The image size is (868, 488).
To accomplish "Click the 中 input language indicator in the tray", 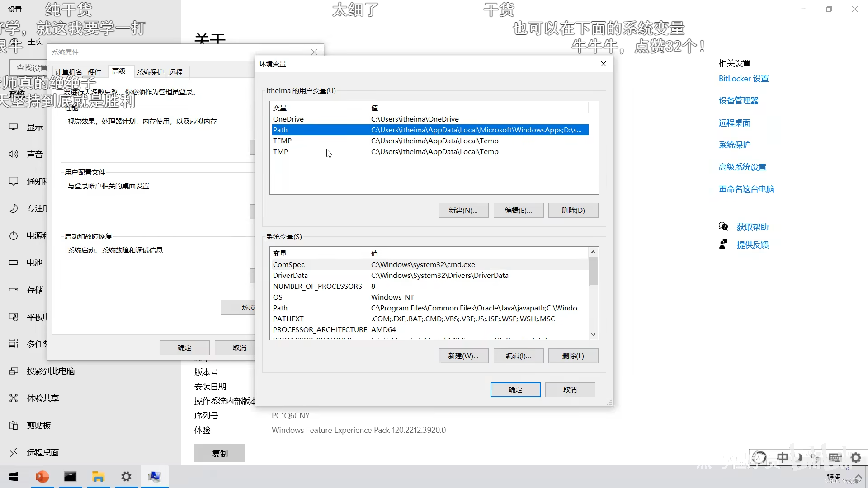I will 783,458.
